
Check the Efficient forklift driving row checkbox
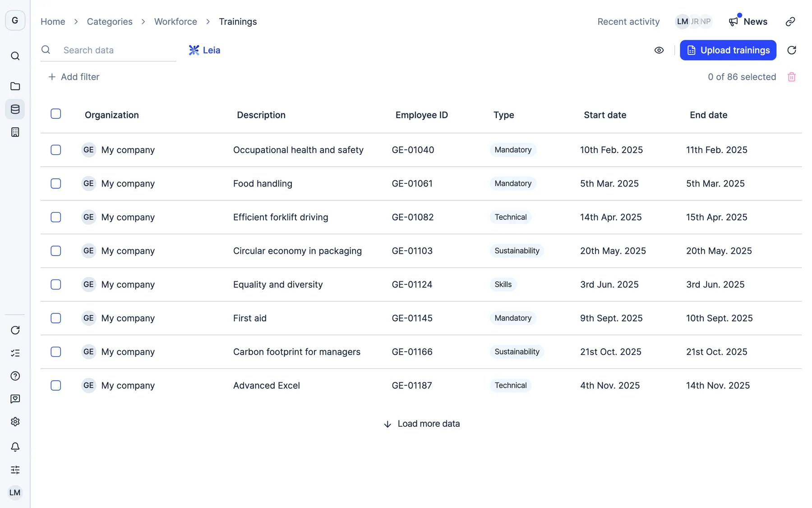point(56,217)
